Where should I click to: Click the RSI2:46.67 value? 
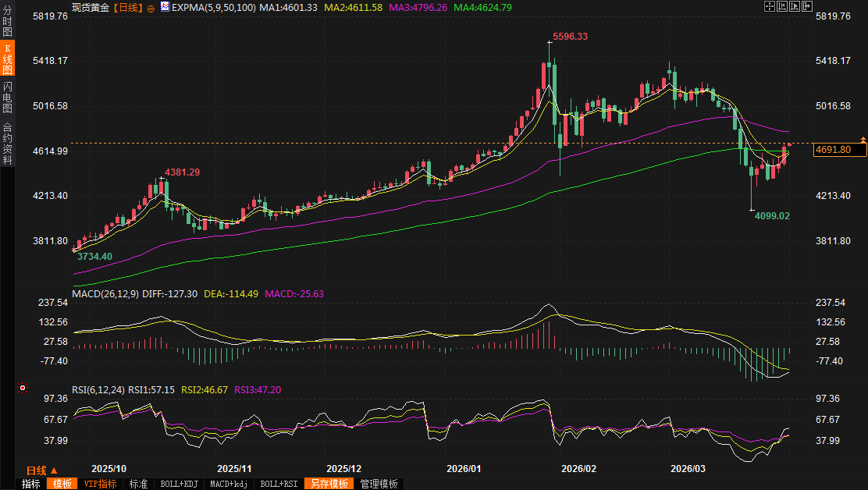tap(205, 390)
